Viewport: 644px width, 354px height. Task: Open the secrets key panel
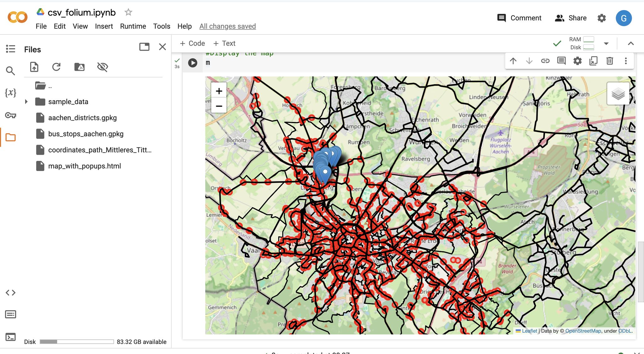tap(10, 115)
